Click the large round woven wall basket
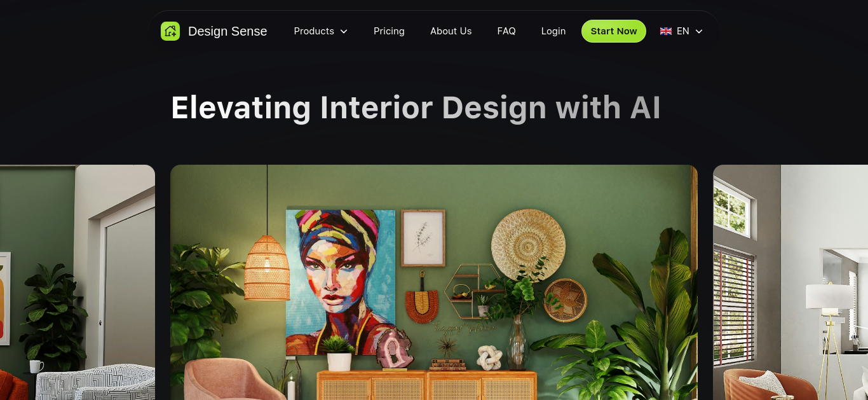The image size is (868, 400). coord(528,244)
